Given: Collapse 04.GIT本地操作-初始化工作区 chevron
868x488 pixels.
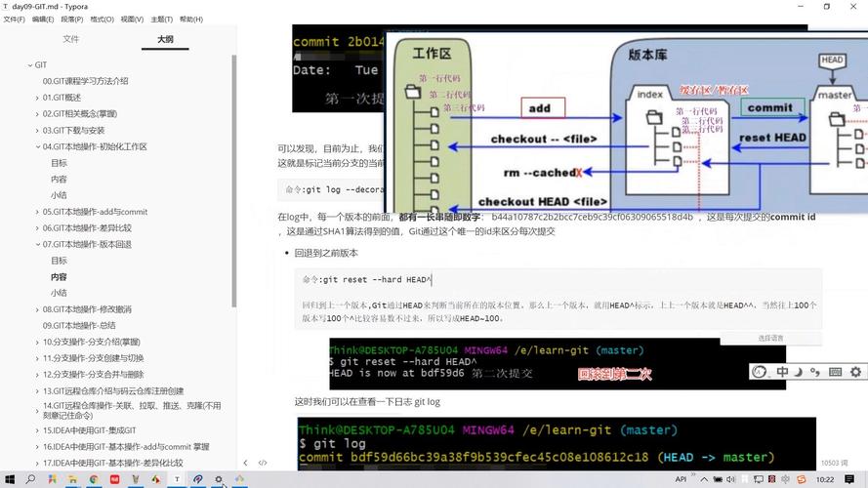Looking at the screenshot, I should pos(38,146).
